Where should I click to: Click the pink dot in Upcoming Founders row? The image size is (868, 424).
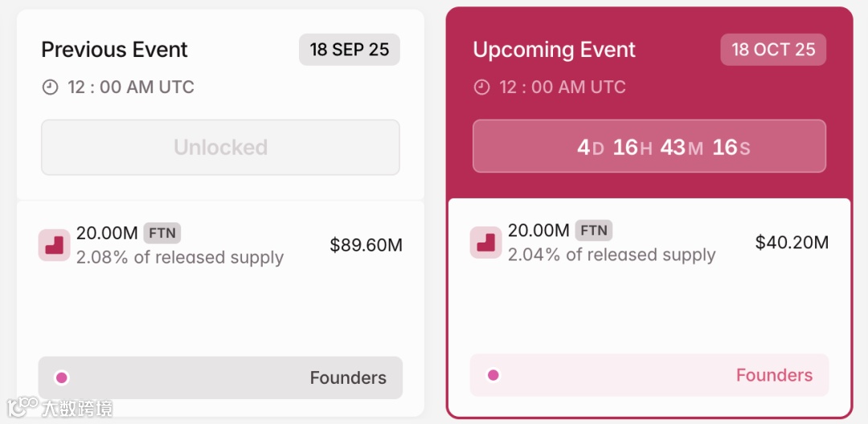pyautogui.click(x=493, y=375)
